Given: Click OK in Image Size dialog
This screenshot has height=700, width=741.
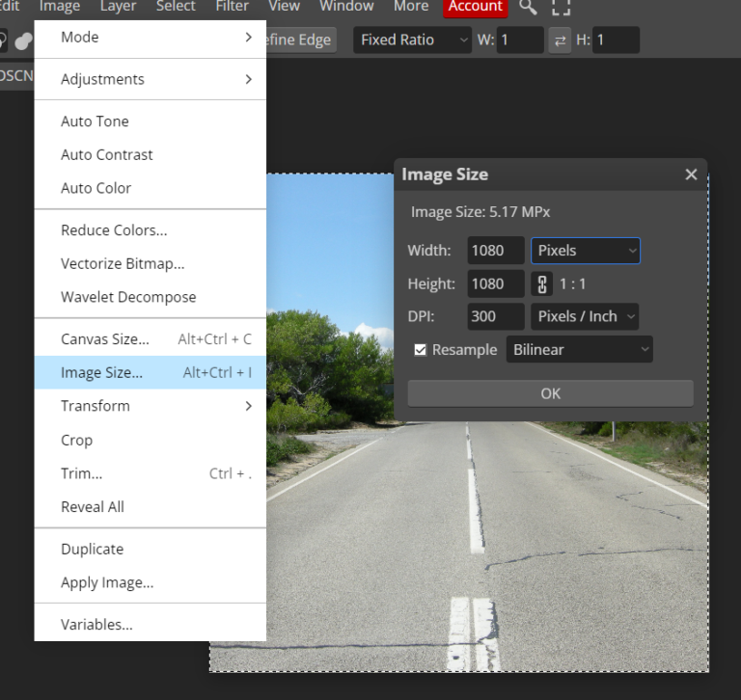Looking at the screenshot, I should point(551,393).
